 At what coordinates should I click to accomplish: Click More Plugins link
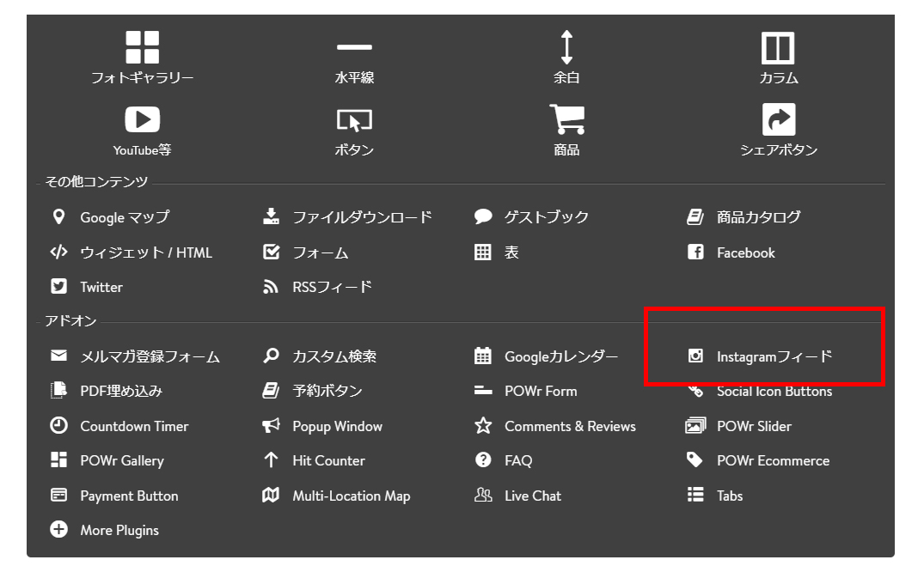click(119, 530)
